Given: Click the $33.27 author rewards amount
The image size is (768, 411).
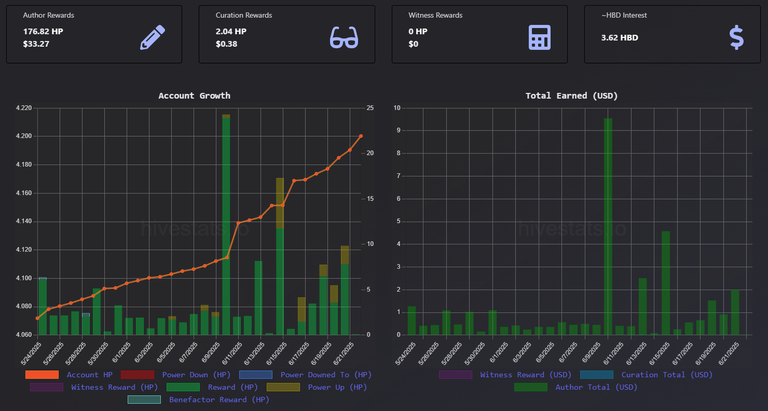Looking at the screenshot, I should 36,44.
